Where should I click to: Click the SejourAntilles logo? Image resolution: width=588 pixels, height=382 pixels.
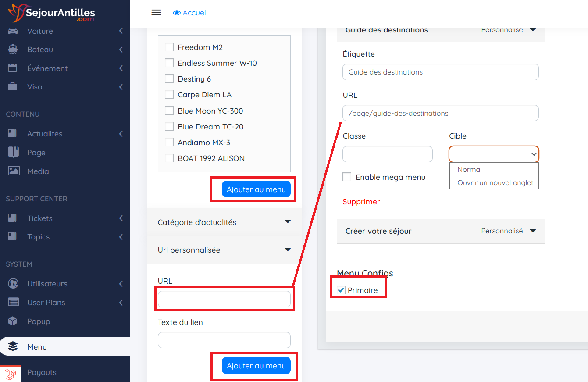click(52, 14)
